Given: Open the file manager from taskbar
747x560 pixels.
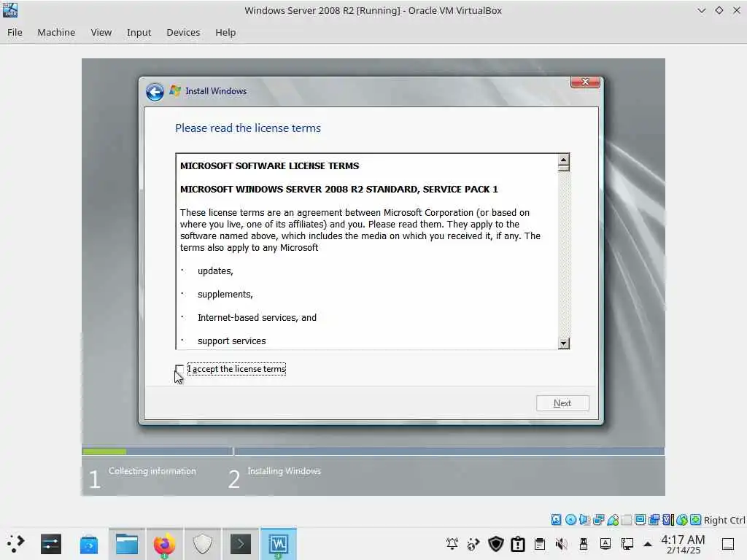Looking at the screenshot, I should [x=127, y=544].
